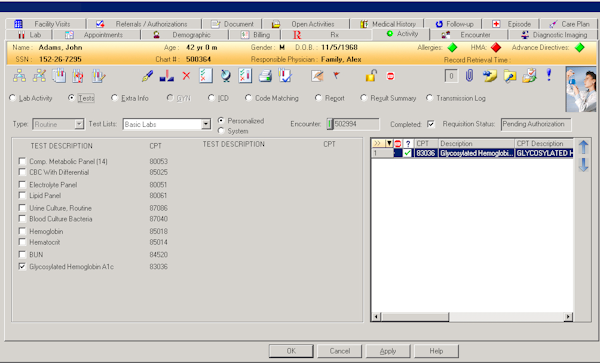Click the Encounter number field 502994
Image resolution: width=600 pixels, height=363 pixels.
[356, 124]
